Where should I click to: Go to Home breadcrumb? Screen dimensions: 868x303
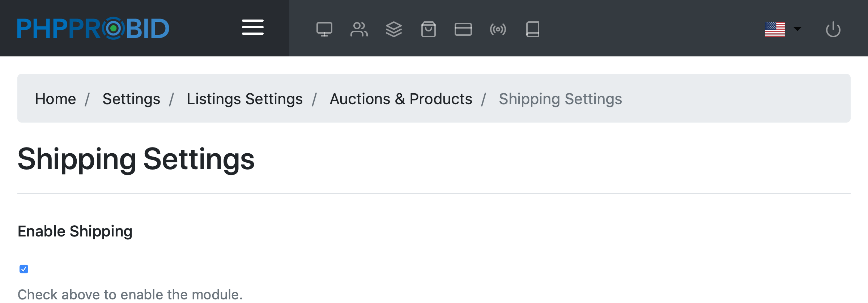click(x=55, y=99)
